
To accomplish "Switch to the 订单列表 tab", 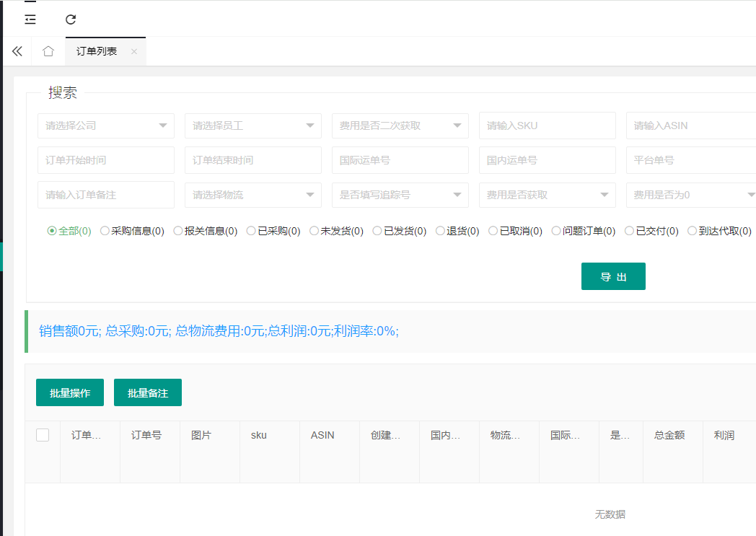I will pos(97,51).
